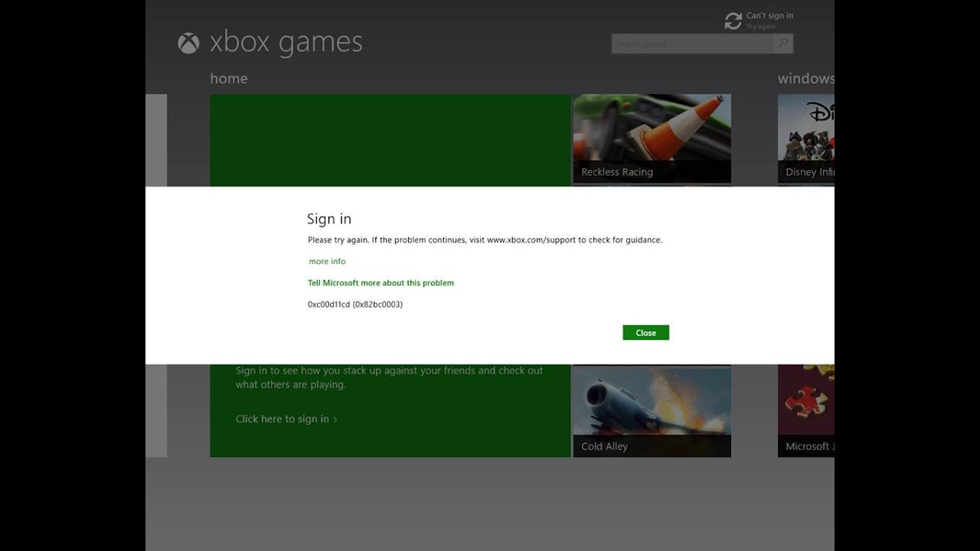Click the 'Can't sign in' status text

coord(769,15)
